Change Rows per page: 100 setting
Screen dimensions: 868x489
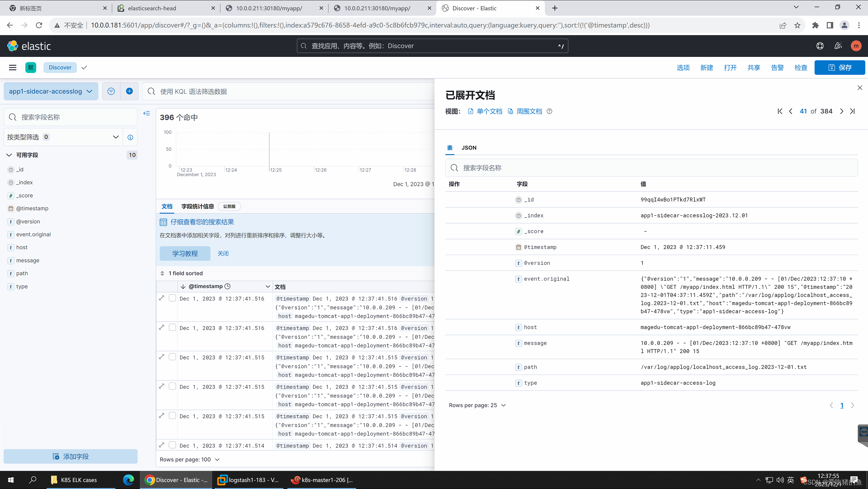[190, 459]
